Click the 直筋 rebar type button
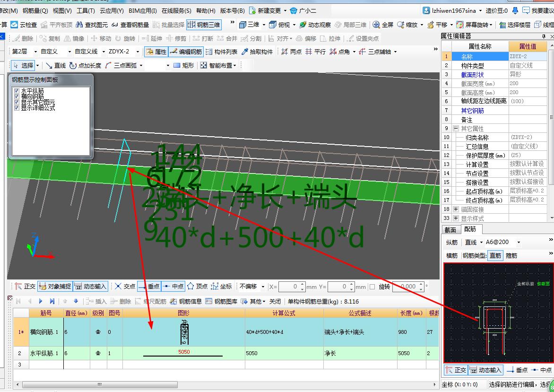The height and width of the screenshot is (392, 554). pyautogui.click(x=495, y=255)
